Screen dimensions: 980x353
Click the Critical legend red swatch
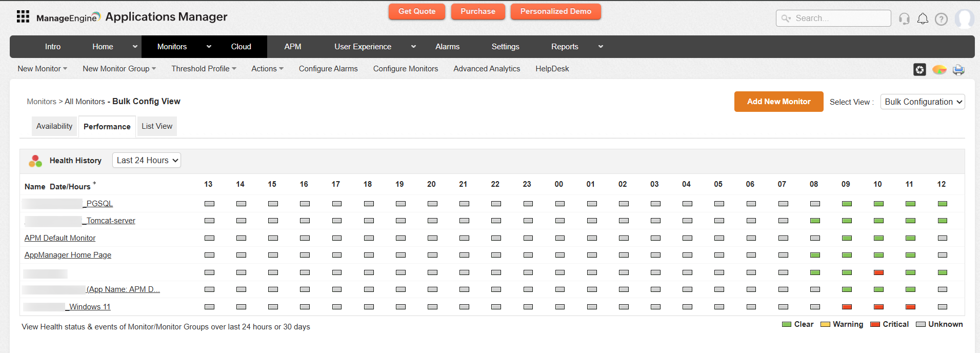coord(875,324)
